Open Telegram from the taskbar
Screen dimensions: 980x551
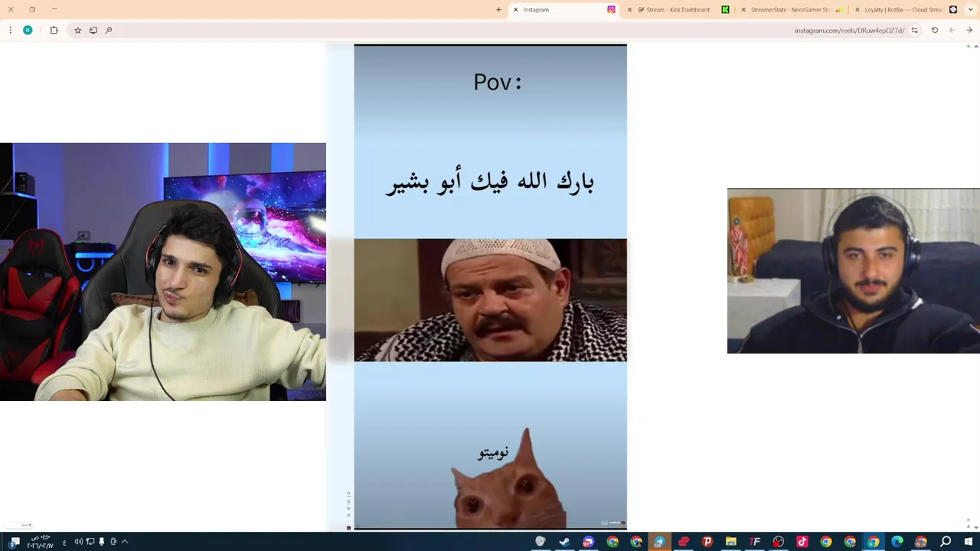pyautogui.click(x=659, y=542)
